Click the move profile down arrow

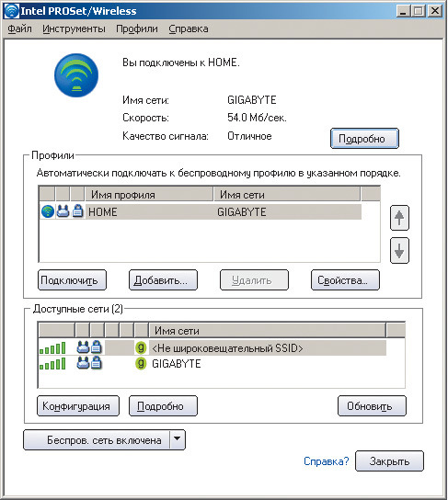tap(399, 251)
